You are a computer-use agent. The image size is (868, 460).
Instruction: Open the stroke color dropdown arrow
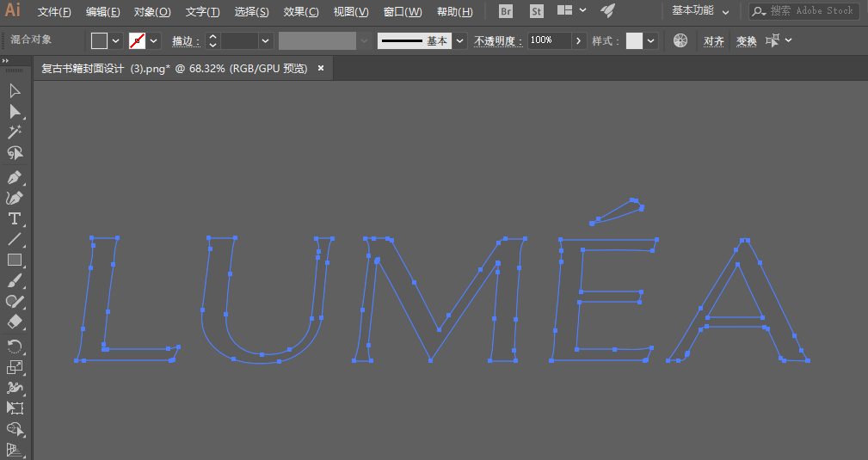(154, 40)
